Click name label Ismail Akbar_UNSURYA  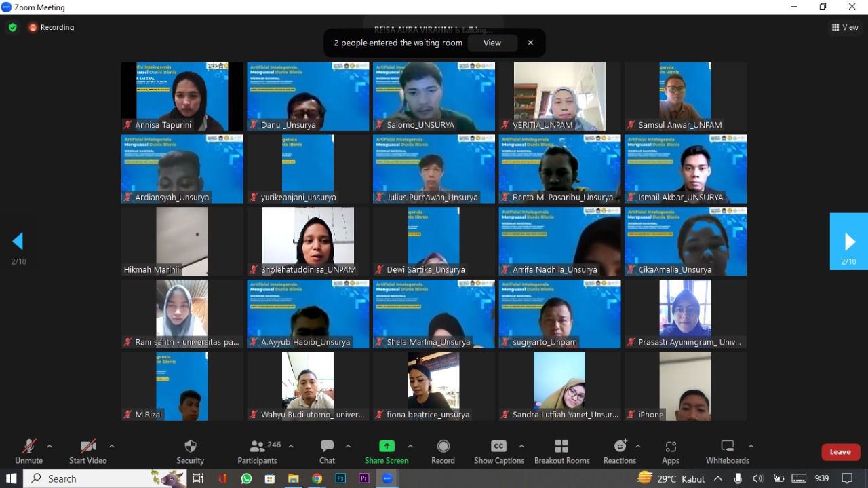tap(681, 198)
